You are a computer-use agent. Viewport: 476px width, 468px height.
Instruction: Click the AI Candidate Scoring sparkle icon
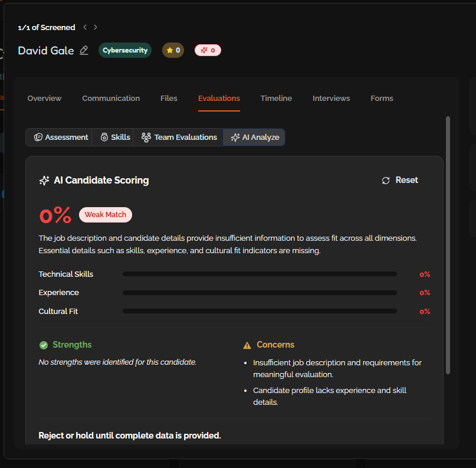point(44,181)
